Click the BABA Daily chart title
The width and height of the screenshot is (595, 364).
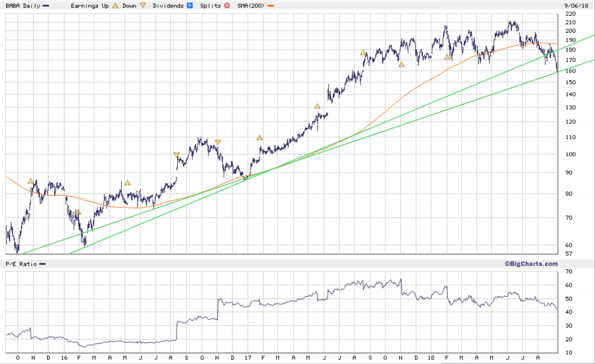(23, 6)
